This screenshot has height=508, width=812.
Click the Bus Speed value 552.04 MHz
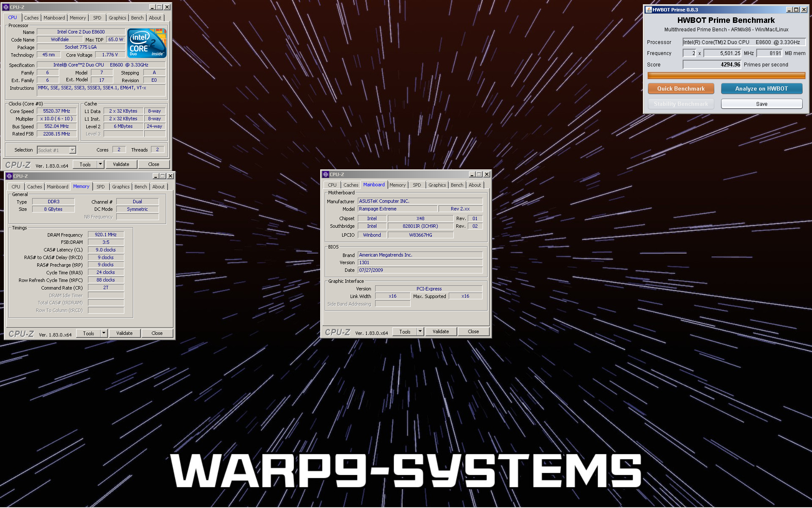(x=57, y=126)
